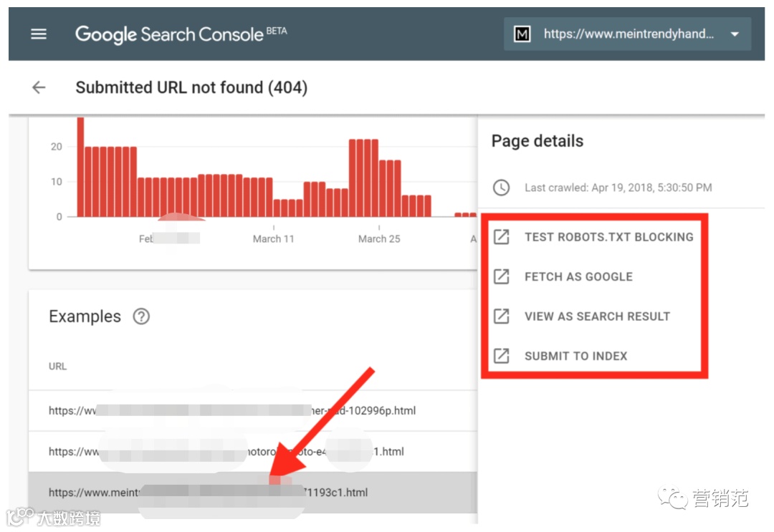
Task: Click the March 11 chart axis label
Action: tap(274, 238)
